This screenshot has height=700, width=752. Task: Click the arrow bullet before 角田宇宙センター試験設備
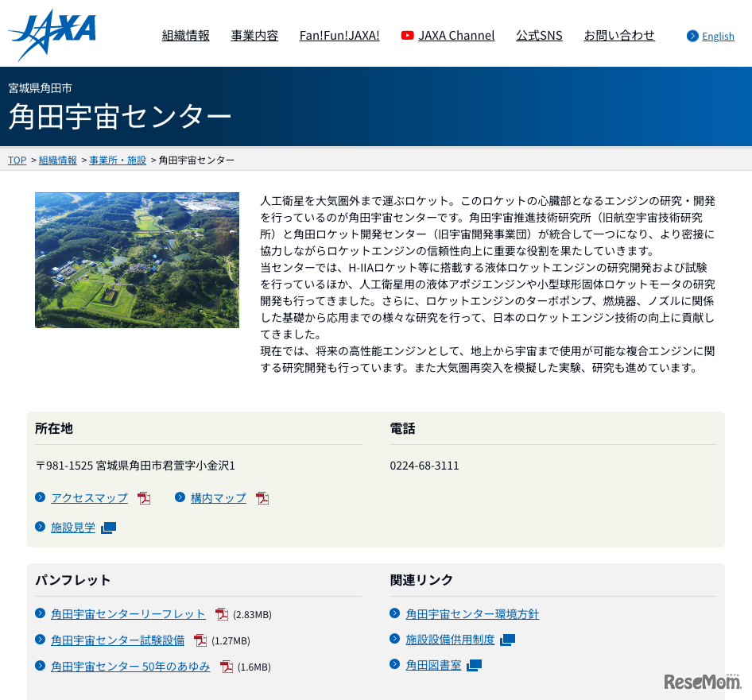click(x=41, y=639)
